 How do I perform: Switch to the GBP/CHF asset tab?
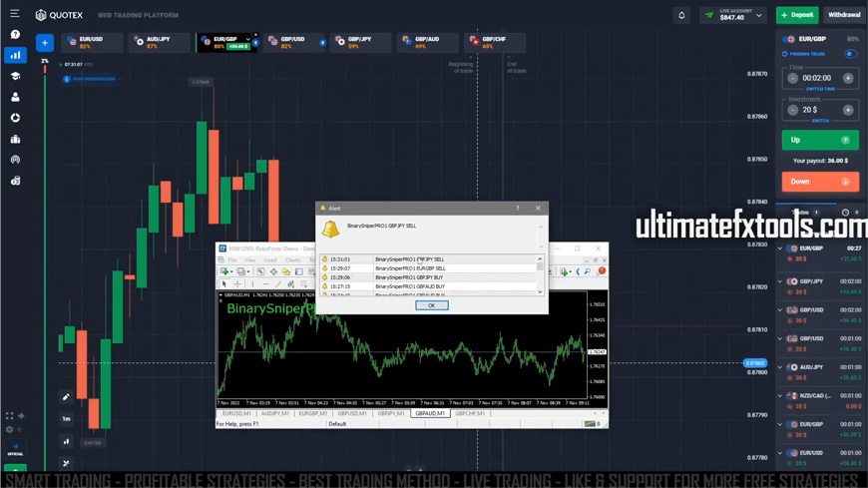point(494,43)
